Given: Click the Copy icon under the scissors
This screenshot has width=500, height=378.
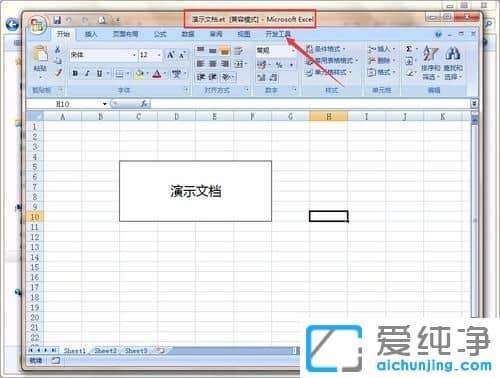Looking at the screenshot, I should click(x=58, y=61).
